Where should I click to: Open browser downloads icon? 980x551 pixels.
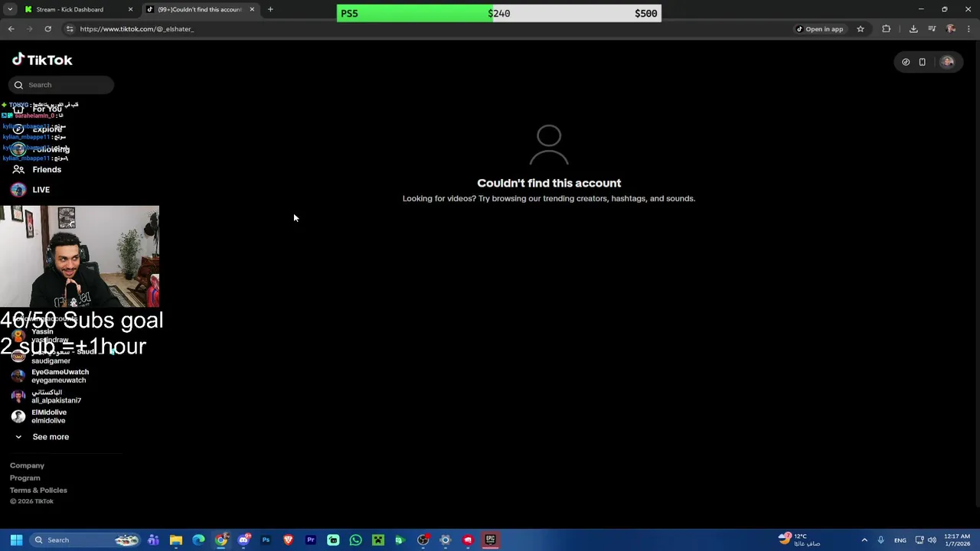pyautogui.click(x=913, y=29)
